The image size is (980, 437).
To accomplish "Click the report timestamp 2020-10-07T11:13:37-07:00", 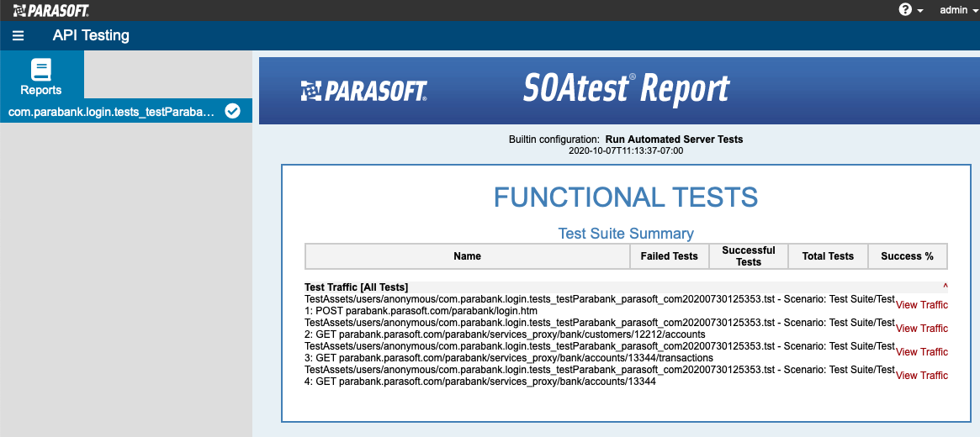I will (626, 150).
